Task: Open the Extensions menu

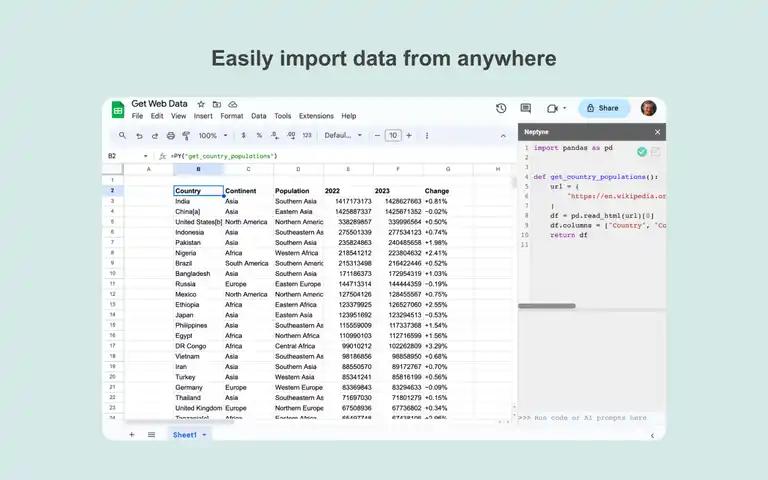Action: [316, 116]
